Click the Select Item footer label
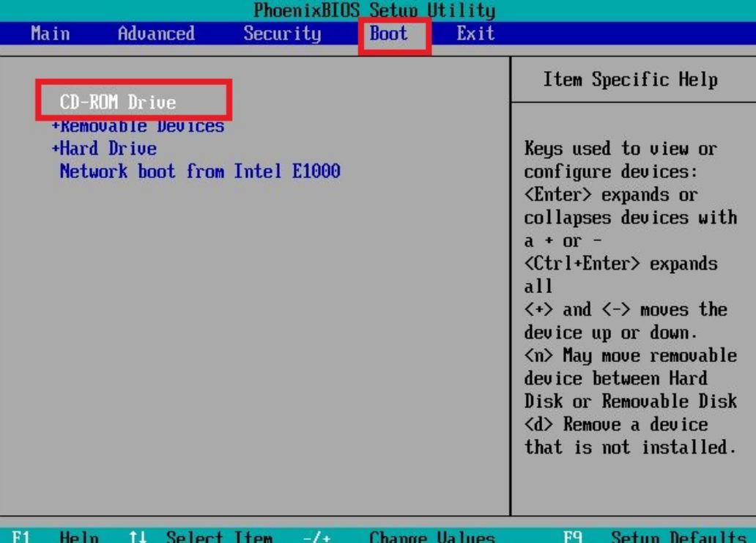Image resolution: width=756 pixels, height=543 pixels. [219, 537]
